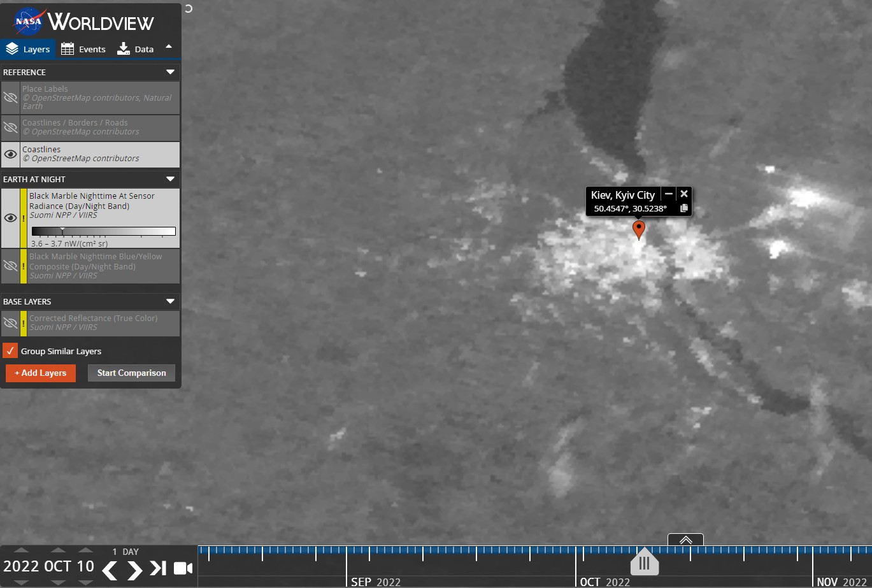Jump to latest date button

[x=158, y=568]
